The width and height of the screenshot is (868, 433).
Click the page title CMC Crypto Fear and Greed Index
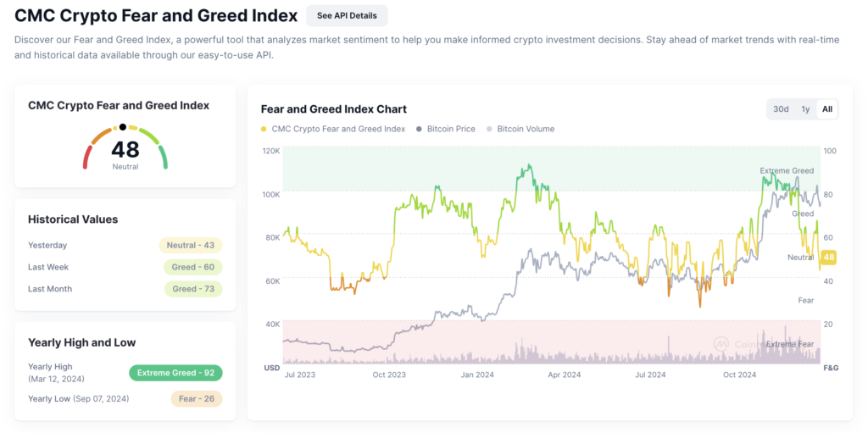(x=156, y=15)
